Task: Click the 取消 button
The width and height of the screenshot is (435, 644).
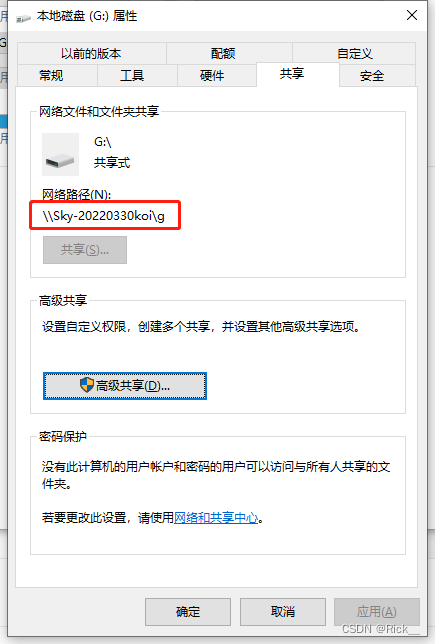Action: click(283, 612)
